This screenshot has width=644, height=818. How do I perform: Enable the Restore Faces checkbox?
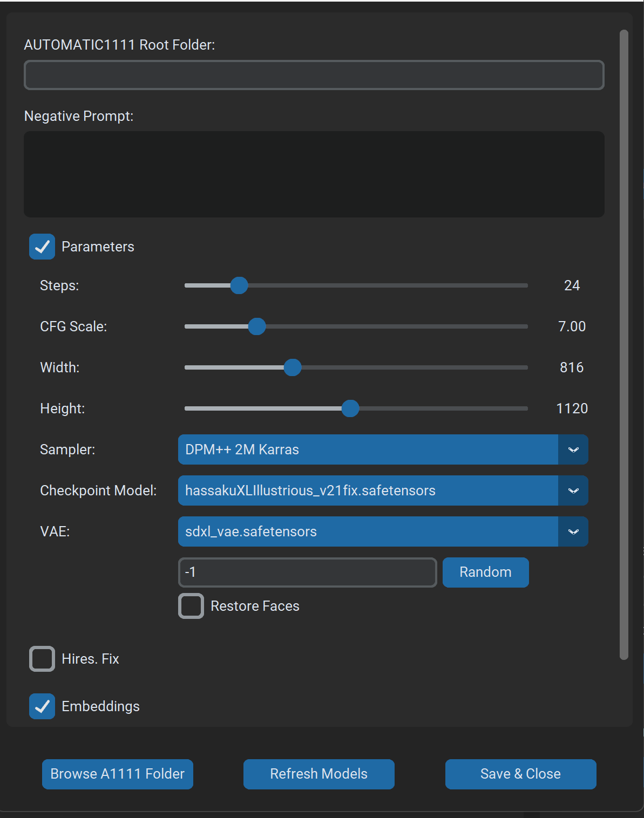[x=191, y=606]
